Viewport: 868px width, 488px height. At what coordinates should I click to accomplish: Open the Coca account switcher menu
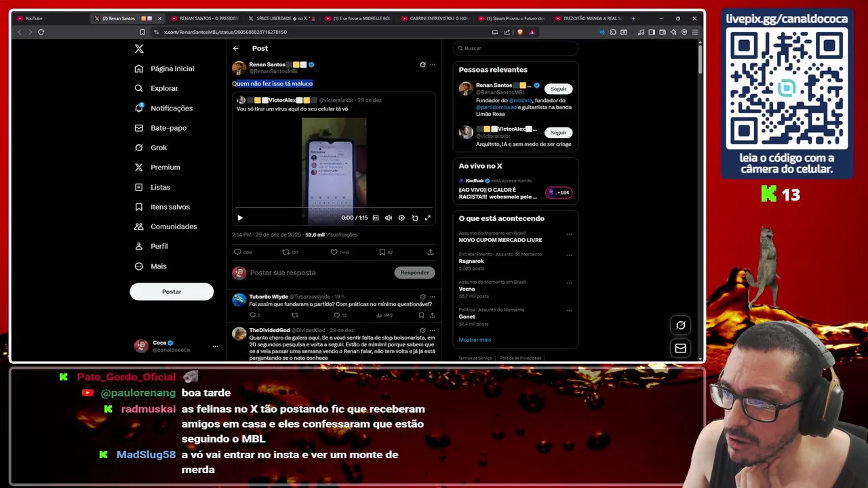point(176,346)
